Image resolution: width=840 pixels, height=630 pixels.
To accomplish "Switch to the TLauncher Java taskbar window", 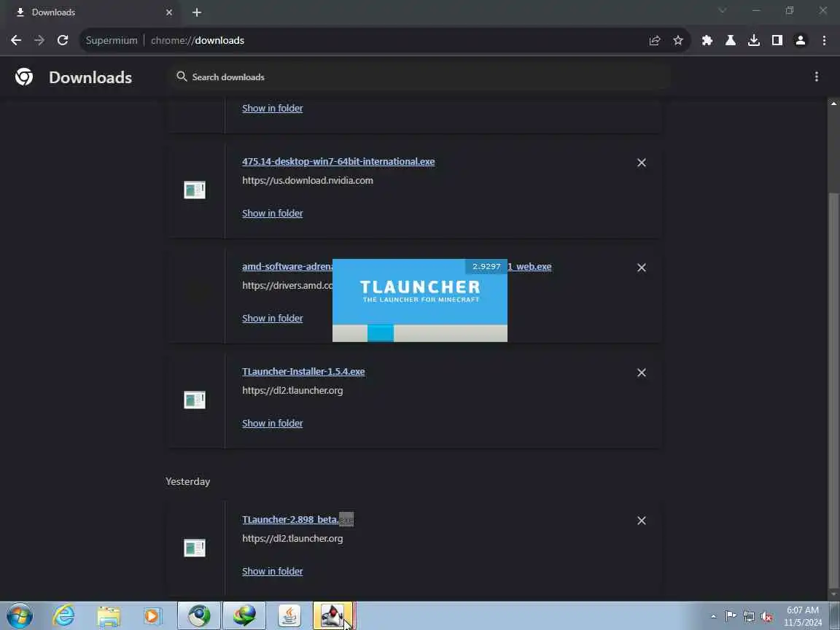I will pyautogui.click(x=334, y=615).
